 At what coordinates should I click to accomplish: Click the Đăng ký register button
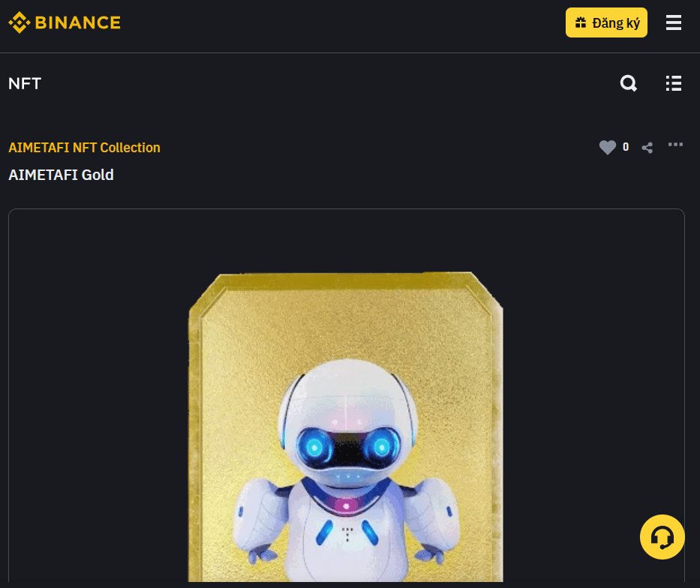[606, 22]
